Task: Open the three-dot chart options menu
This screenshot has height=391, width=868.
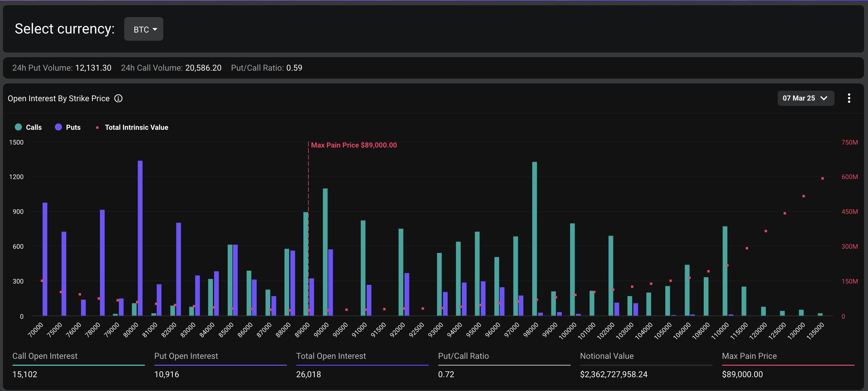Action: point(849,98)
